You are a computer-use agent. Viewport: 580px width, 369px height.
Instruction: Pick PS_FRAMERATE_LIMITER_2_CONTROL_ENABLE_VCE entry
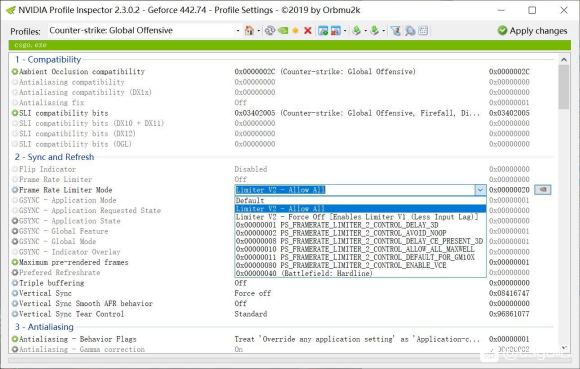pyautogui.click(x=360, y=265)
